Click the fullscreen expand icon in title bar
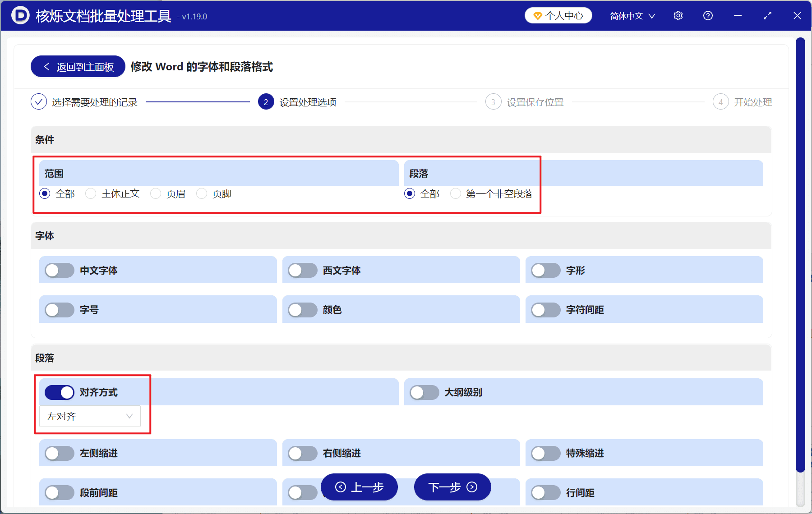Screen dimensions: 812x514 click(x=767, y=15)
